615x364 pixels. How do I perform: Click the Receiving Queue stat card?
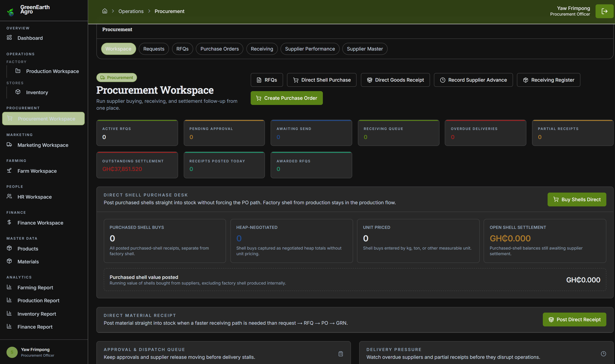[398, 133]
